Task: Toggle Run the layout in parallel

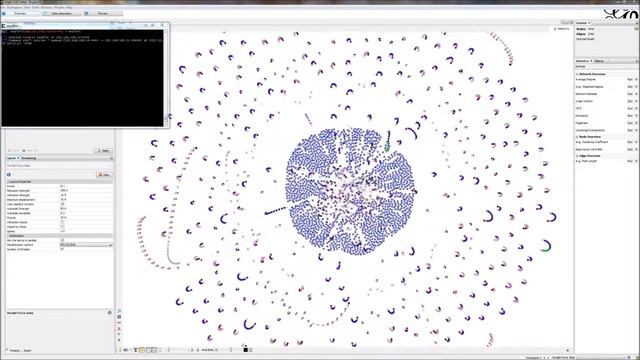Action: (62, 240)
